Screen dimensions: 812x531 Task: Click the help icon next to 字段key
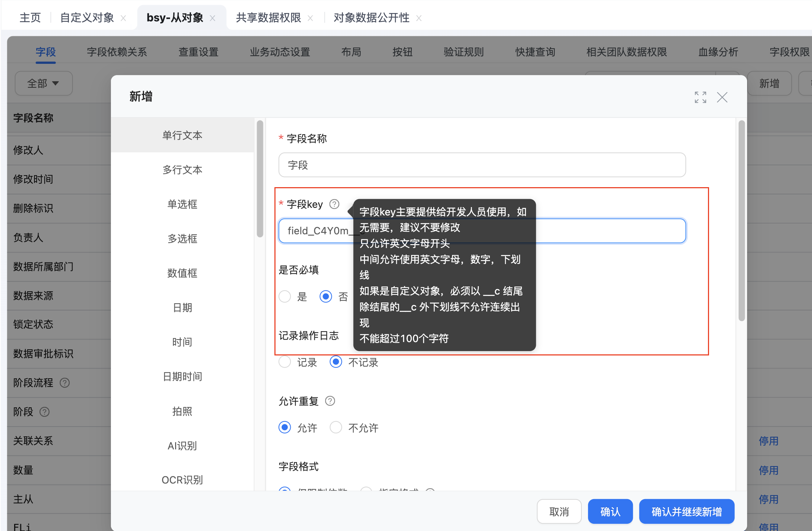click(x=334, y=204)
